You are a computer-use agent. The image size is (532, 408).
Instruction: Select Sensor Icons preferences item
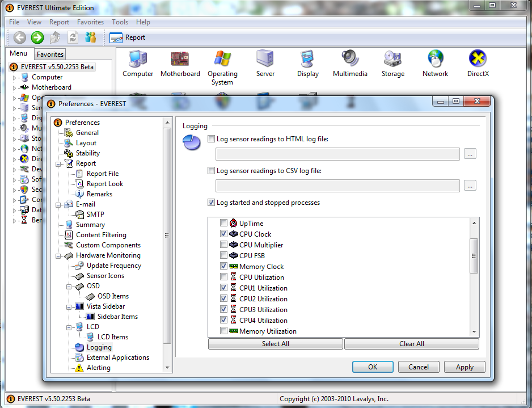[x=105, y=276]
